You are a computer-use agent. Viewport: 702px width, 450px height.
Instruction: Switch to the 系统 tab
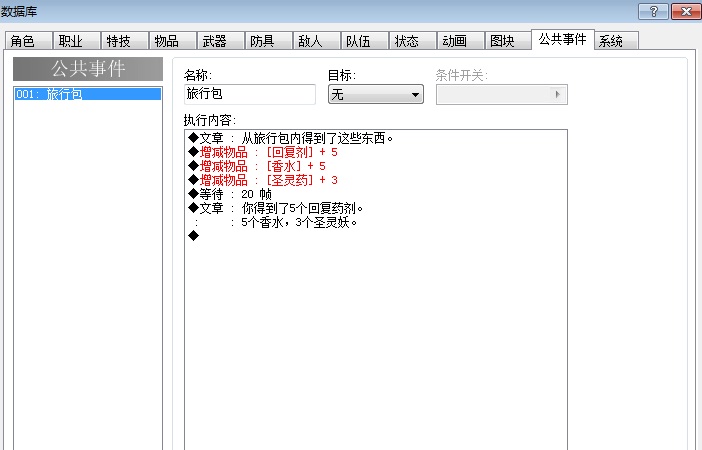tap(616, 41)
